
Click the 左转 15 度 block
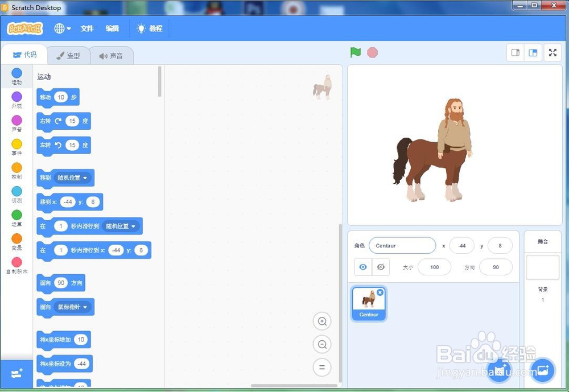[64, 146]
